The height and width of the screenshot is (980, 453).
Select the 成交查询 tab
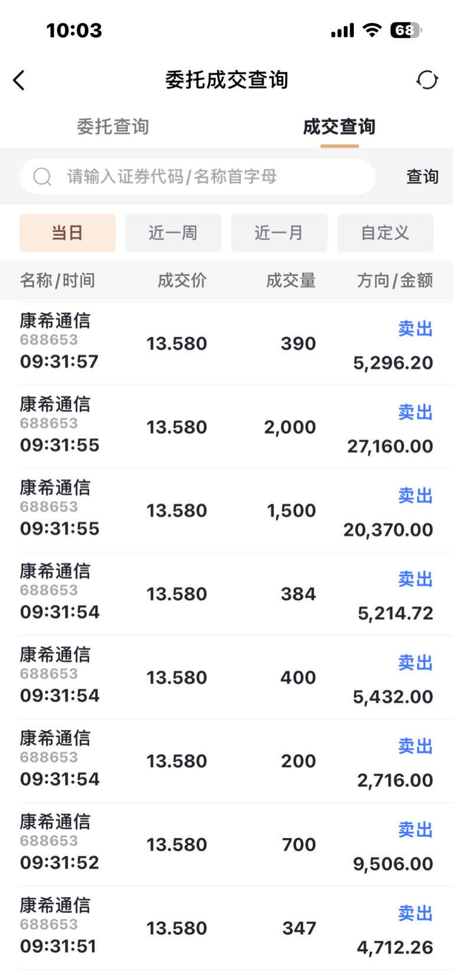pyautogui.click(x=339, y=127)
